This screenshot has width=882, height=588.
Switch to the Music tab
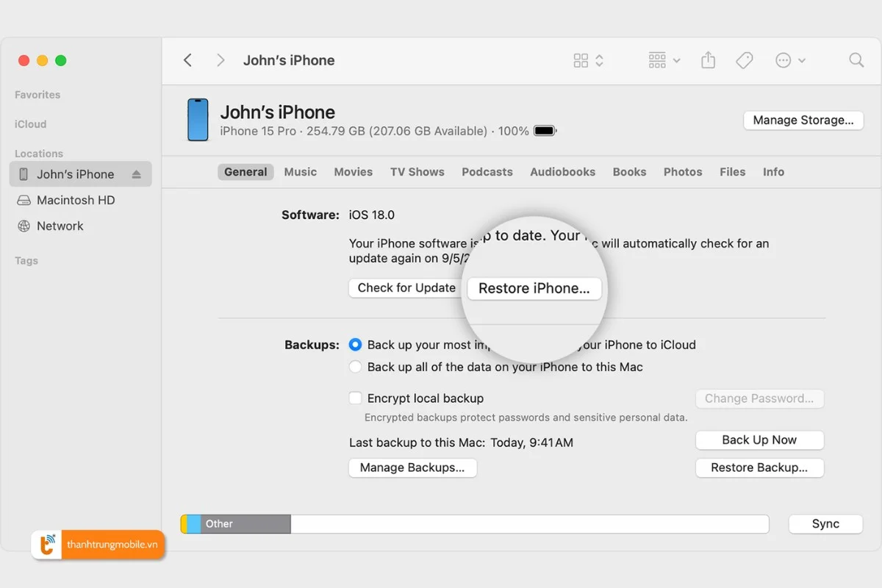click(x=300, y=171)
